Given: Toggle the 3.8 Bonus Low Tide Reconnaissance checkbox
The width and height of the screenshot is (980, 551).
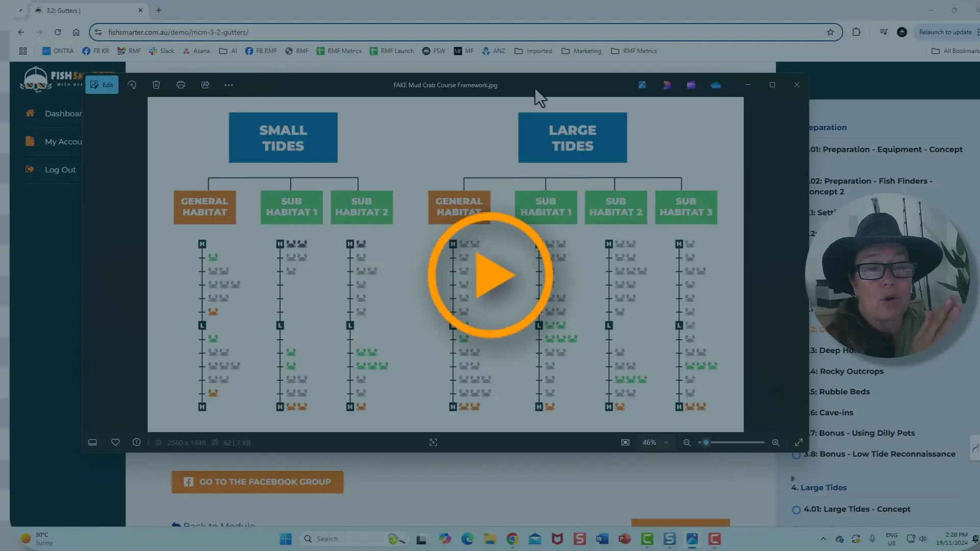Looking at the screenshot, I should 796,455.
